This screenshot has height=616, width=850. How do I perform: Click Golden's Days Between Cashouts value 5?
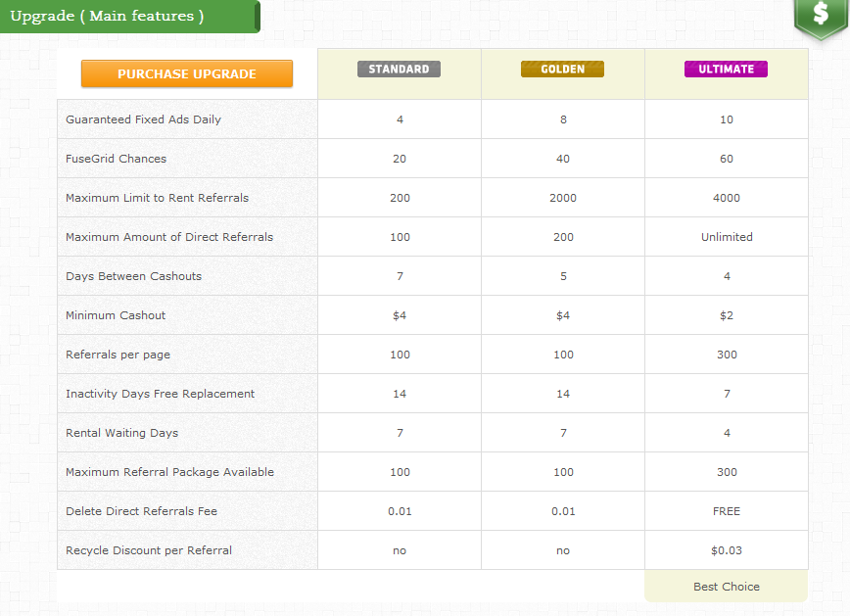click(563, 276)
